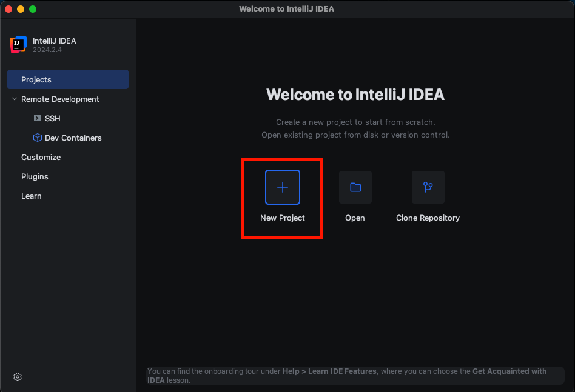The width and height of the screenshot is (575, 392).
Task: Click the New Project label
Action: (x=283, y=218)
